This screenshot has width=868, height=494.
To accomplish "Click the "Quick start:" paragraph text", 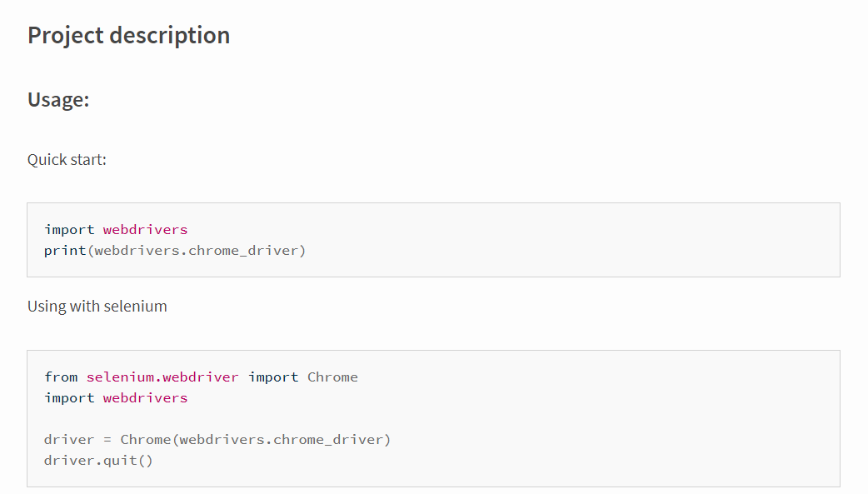I will pos(67,159).
